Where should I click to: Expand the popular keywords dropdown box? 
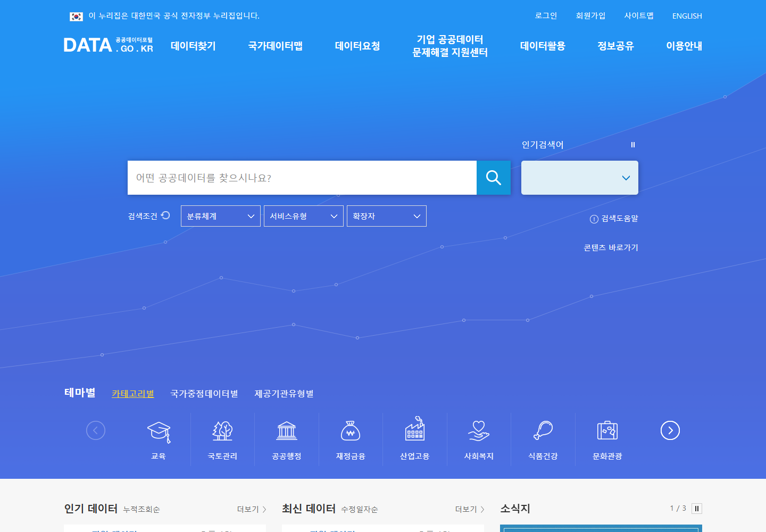point(580,178)
